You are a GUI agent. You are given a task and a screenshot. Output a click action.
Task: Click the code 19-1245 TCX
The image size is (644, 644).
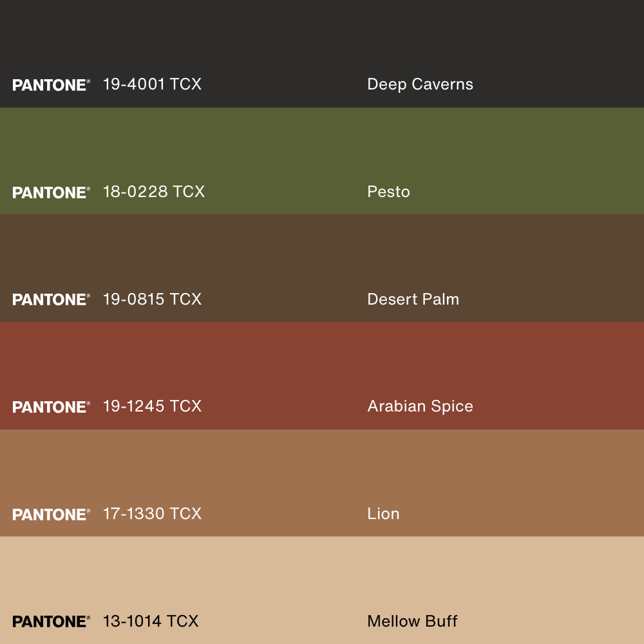coord(152,406)
